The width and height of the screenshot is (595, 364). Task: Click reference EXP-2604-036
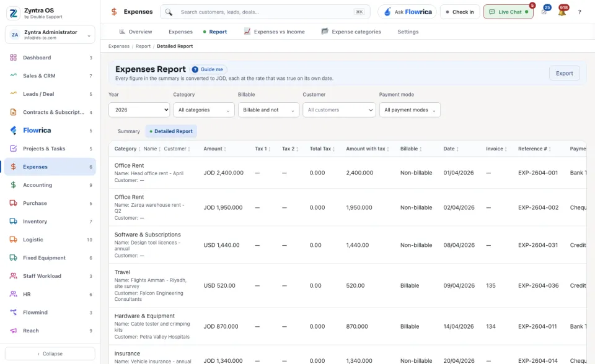coord(538,286)
